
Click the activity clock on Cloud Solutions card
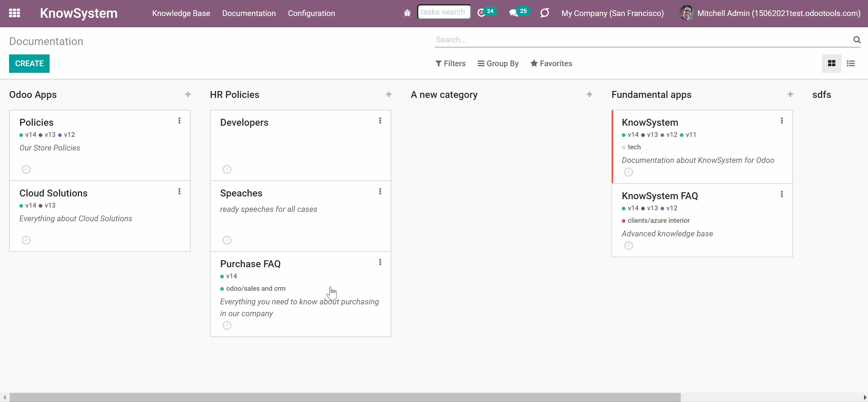point(26,240)
